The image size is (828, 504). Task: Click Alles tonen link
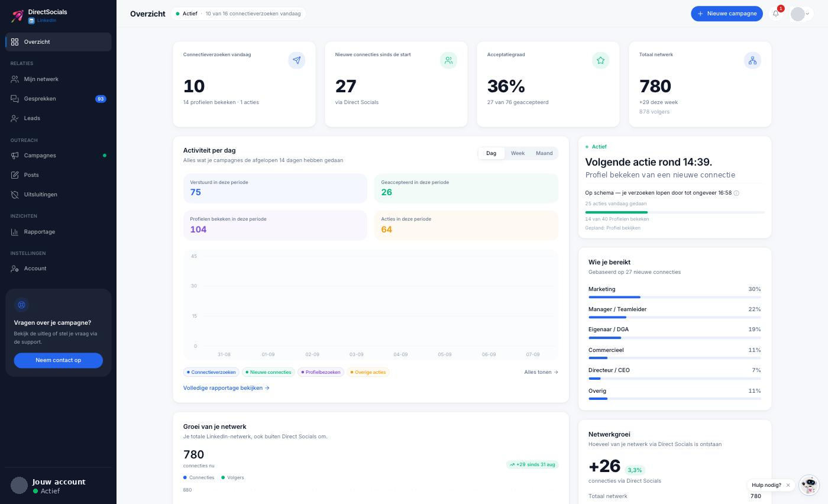pos(541,372)
